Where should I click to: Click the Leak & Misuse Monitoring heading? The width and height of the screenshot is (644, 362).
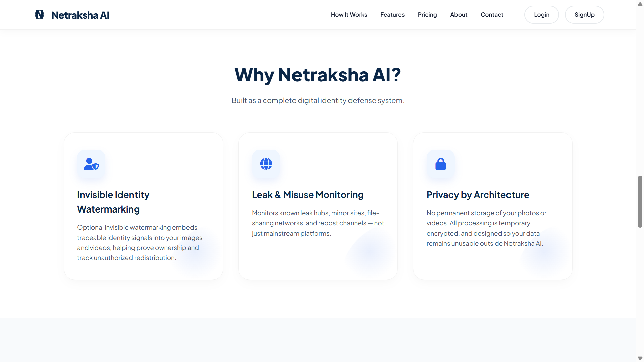308,195
